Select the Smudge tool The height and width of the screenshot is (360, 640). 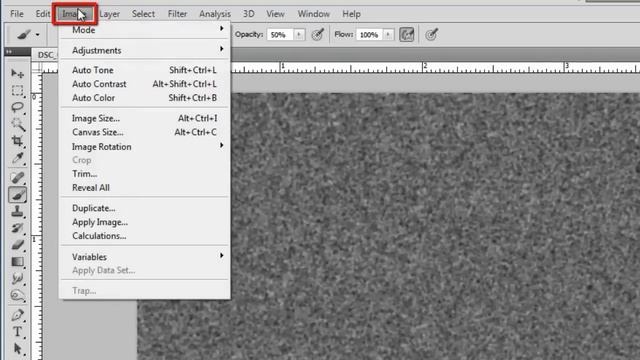coord(17,279)
